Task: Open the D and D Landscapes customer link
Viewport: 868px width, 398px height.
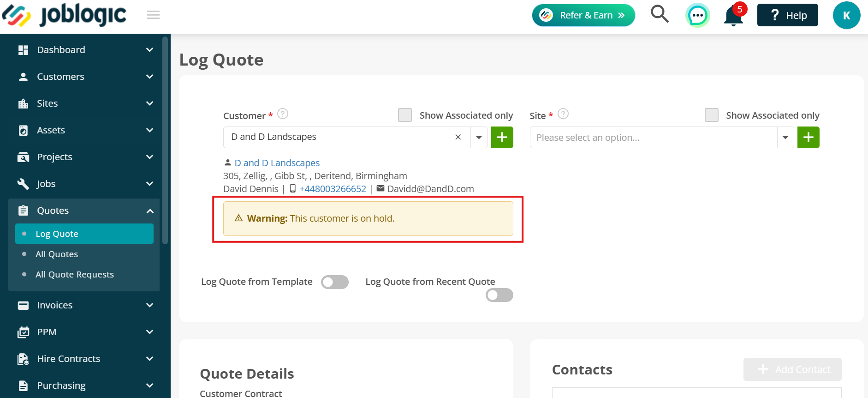Action: click(277, 163)
